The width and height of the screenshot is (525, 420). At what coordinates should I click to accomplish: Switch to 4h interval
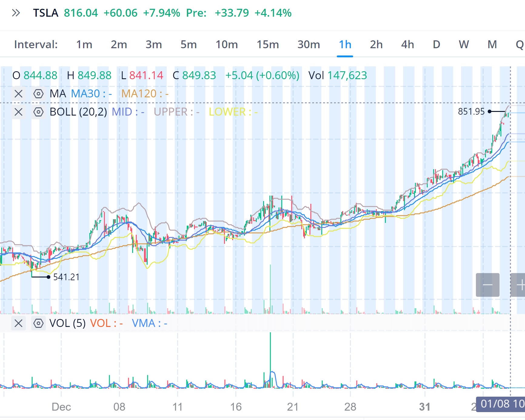[x=407, y=45]
